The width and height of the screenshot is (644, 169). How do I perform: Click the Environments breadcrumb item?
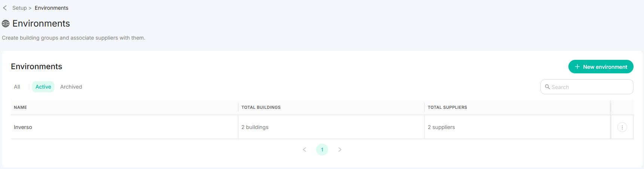tap(52, 8)
